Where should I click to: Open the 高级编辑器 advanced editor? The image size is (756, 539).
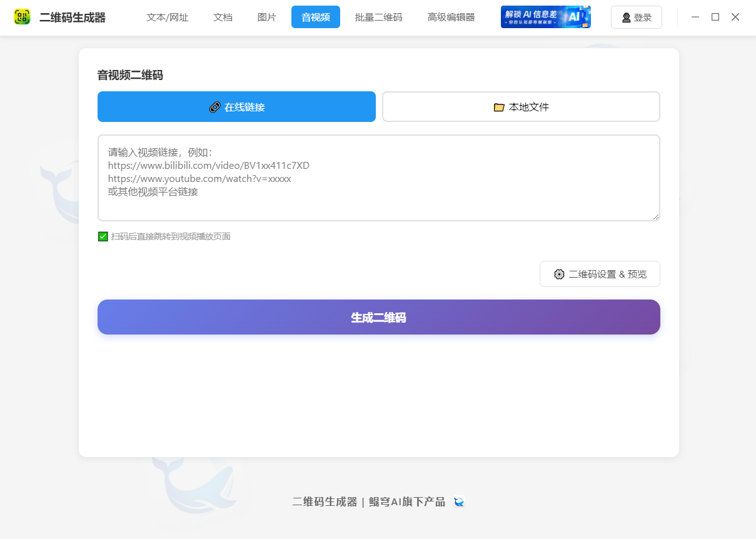coord(451,17)
